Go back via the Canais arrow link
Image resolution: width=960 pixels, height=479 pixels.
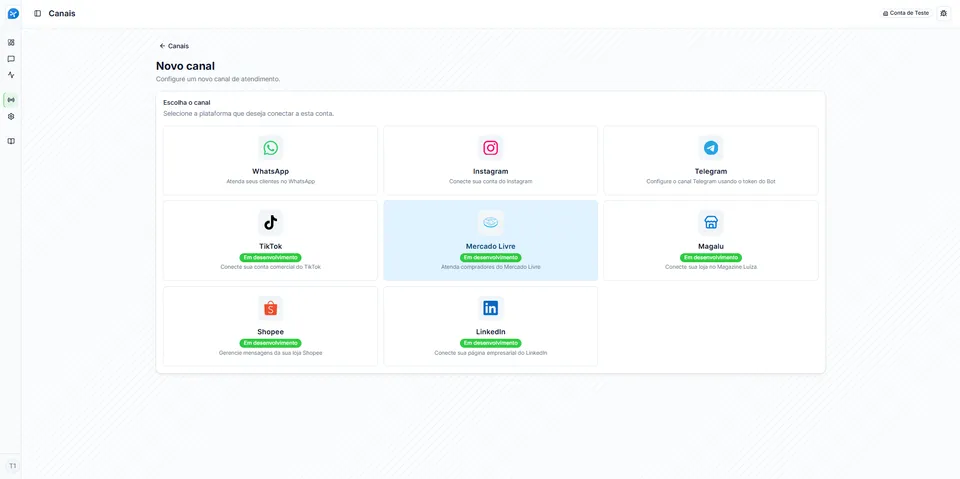pos(174,46)
